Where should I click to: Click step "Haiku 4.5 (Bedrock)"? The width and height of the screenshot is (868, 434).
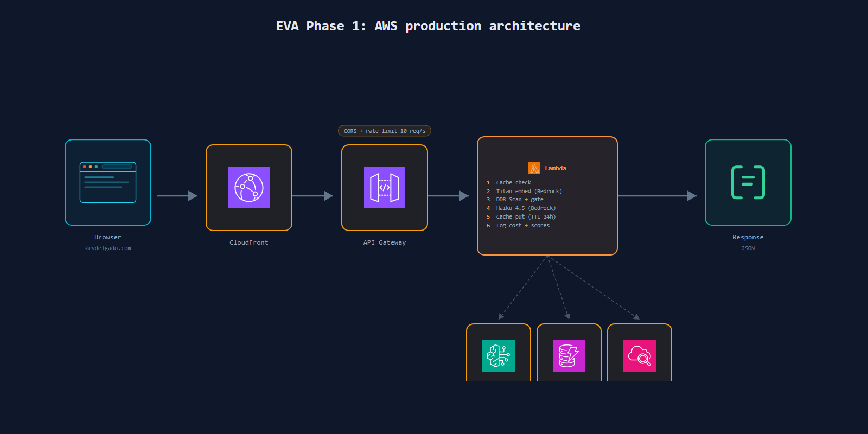[x=526, y=208]
